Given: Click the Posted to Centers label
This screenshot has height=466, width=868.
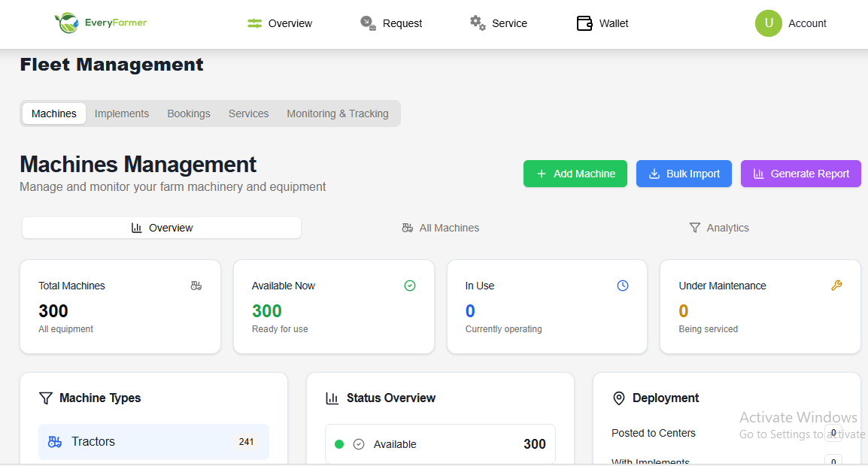Looking at the screenshot, I should 654,434.
